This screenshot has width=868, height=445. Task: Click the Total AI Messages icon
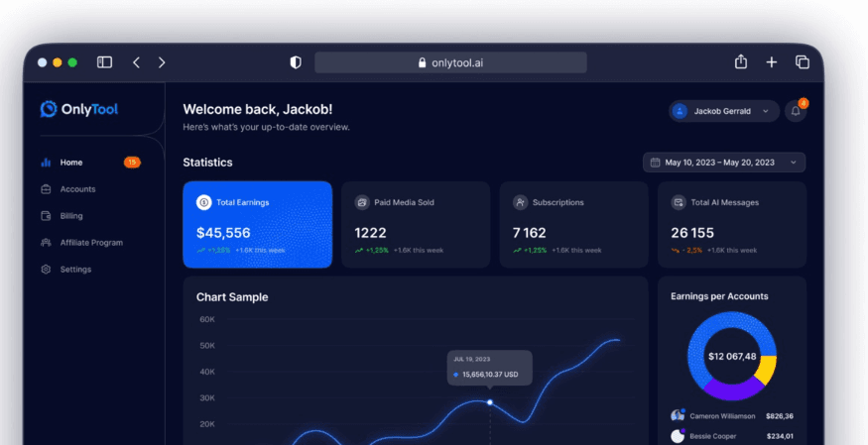click(x=679, y=202)
